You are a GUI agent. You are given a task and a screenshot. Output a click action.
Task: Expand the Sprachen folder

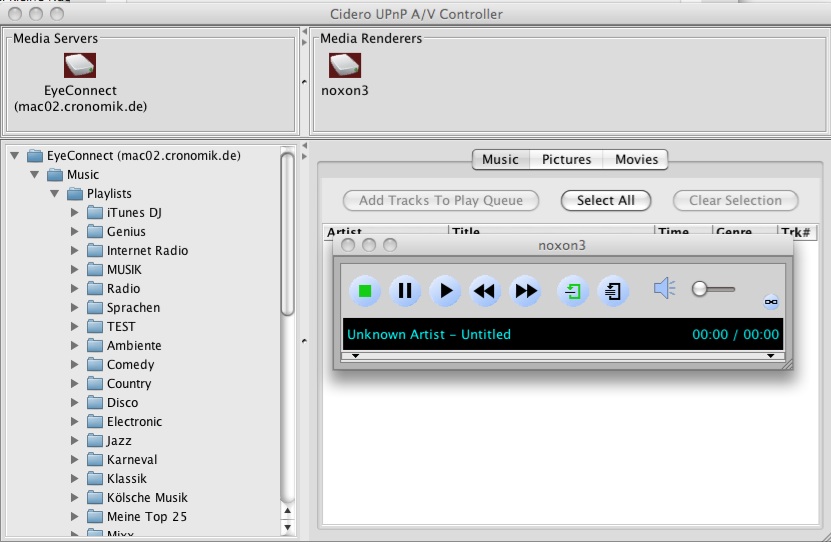pyautogui.click(x=75, y=308)
